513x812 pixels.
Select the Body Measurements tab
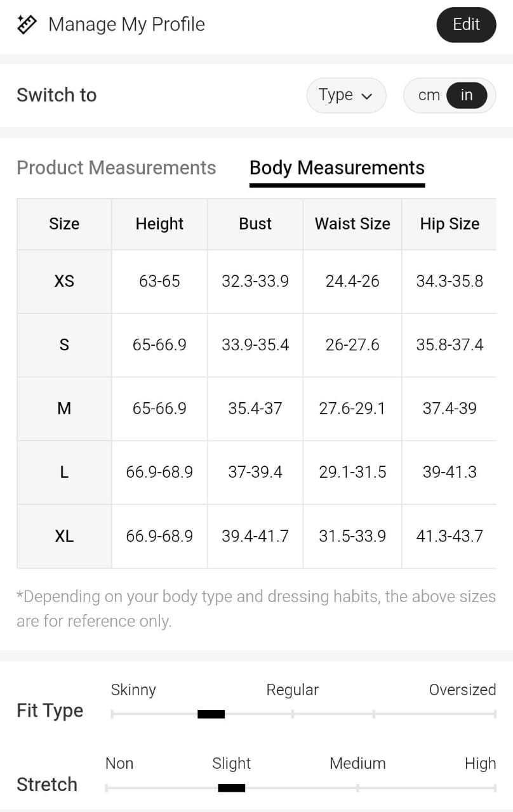coord(336,167)
